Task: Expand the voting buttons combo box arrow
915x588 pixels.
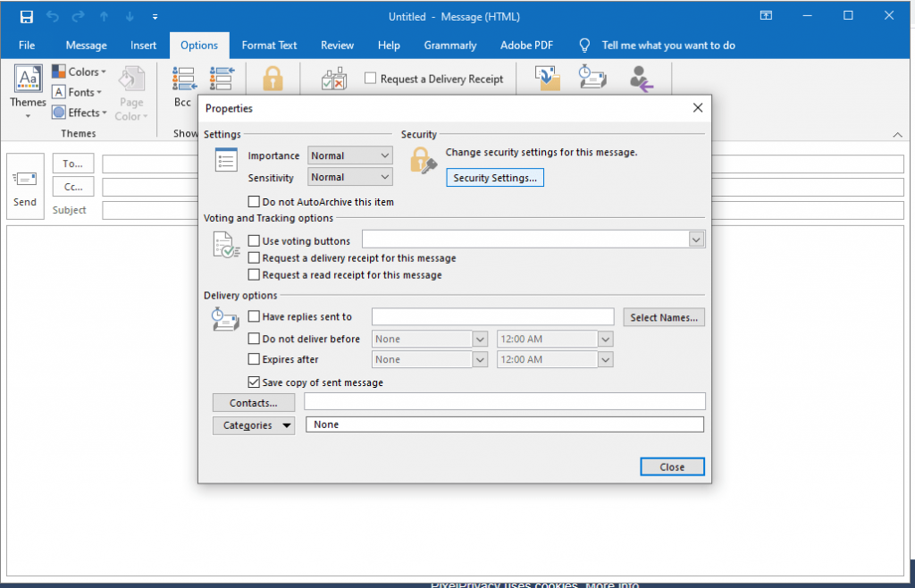Action: [696, 239]
